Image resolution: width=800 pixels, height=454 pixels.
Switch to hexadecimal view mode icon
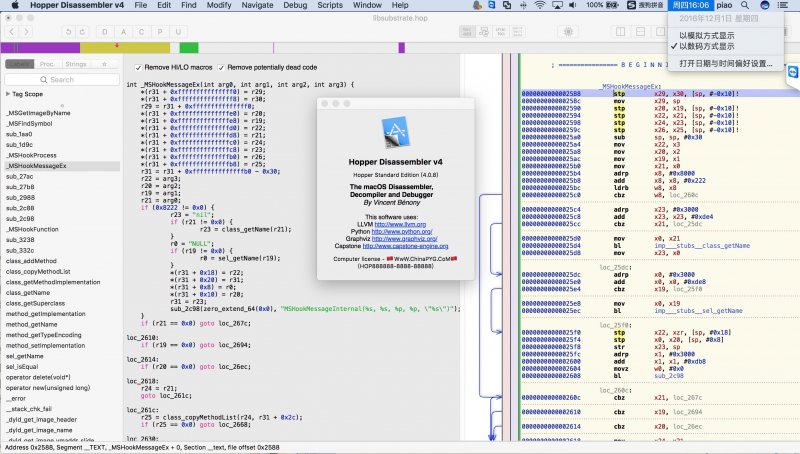[517, 32]
